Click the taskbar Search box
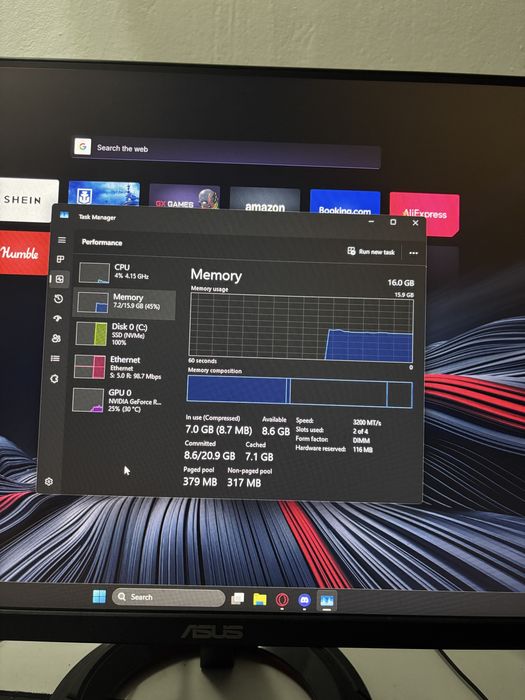 pyautogui.click(x=168, y=597)
